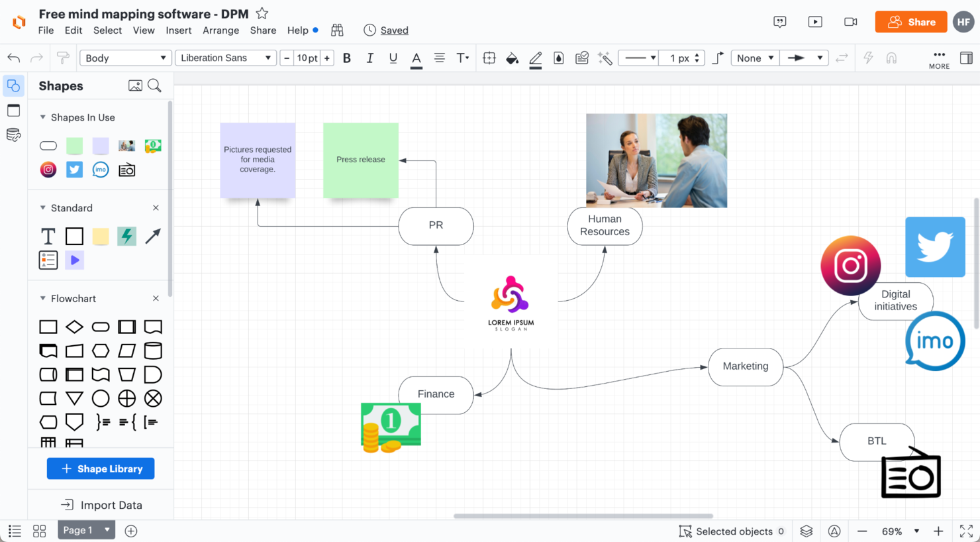
Task: Open the Body text style dropdown
Action: coord(125,58)
